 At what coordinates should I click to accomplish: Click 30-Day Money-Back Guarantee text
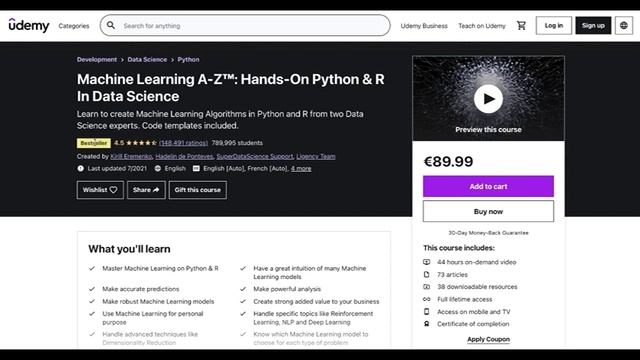488,233
